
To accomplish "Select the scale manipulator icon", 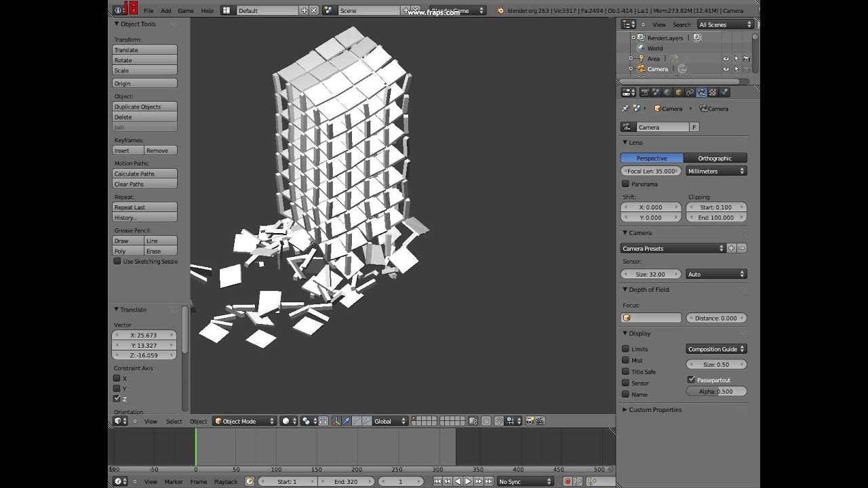I will [367, 421].
